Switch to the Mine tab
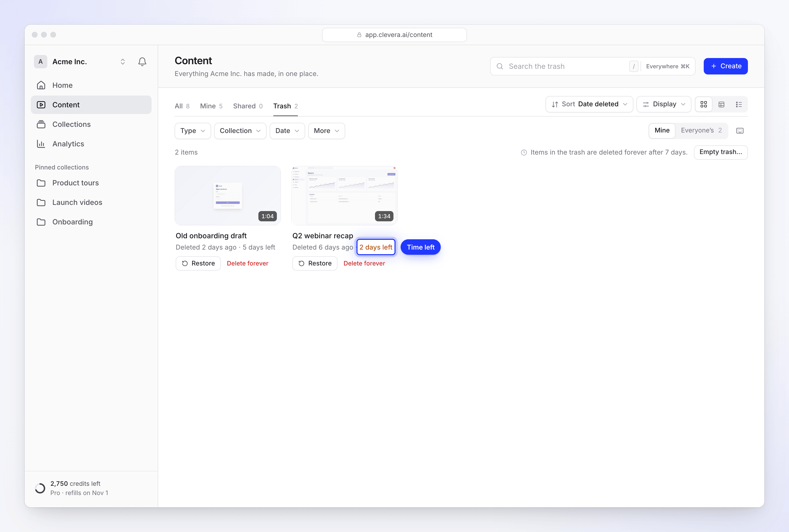 (211, 106)
